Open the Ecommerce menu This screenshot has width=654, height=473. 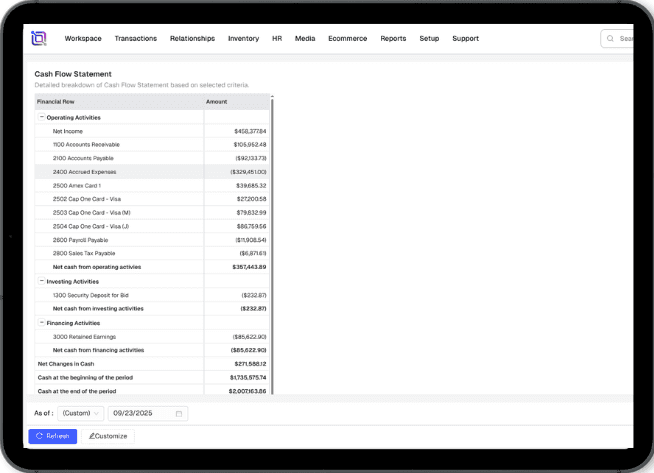pos(347,39)
